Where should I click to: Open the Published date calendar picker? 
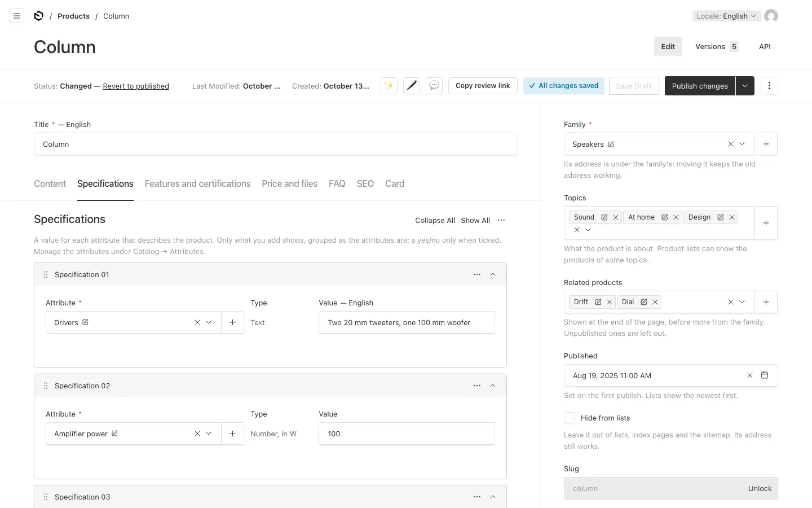click(x=765, y=375)
